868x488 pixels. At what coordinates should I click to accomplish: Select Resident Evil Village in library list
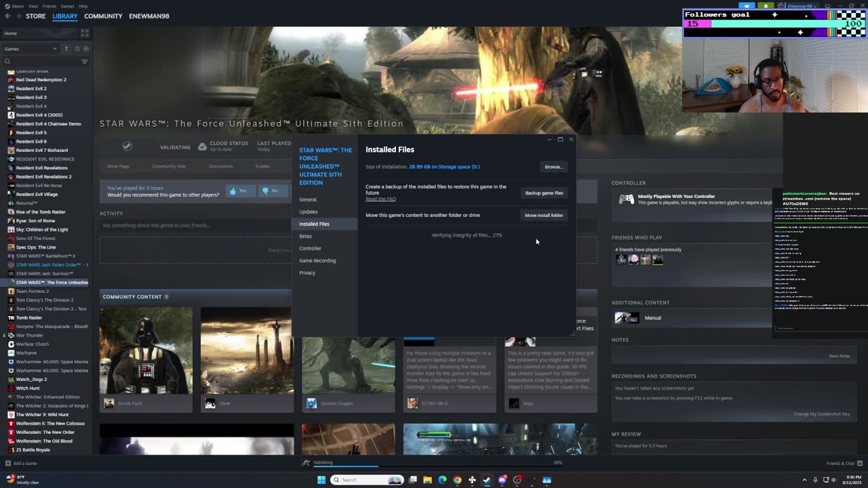[x=37, y=195]
